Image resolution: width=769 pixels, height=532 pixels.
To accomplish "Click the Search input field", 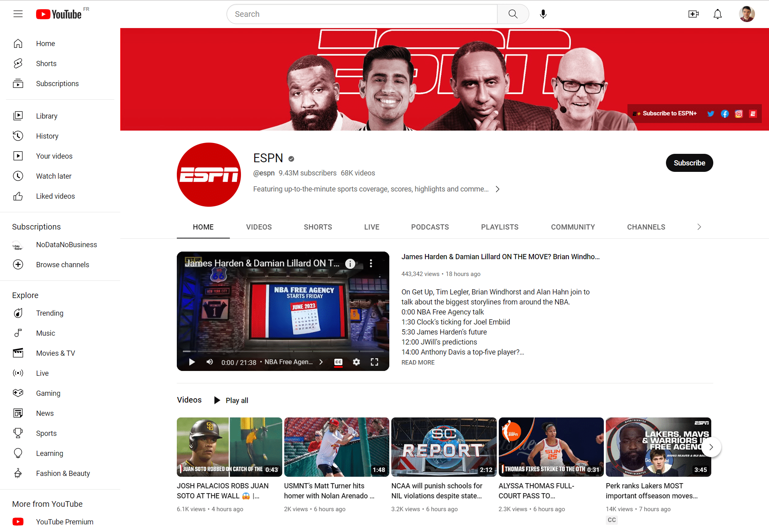I will [x=362, y=14].
